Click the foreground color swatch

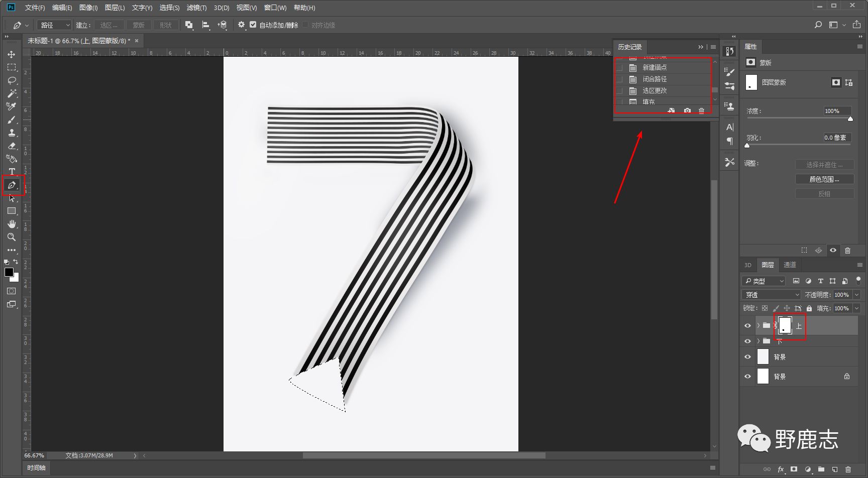click(x=9, y=272)
